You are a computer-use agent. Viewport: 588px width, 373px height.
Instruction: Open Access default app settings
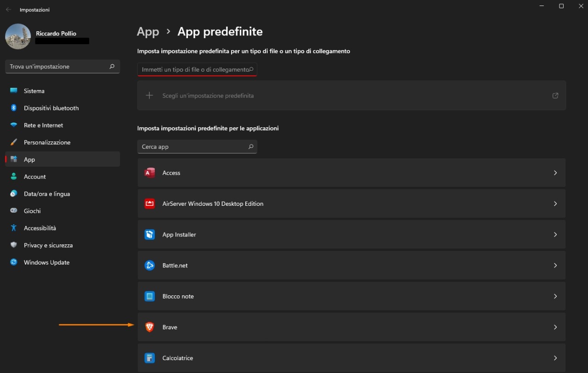pyautogui.click(x=351, y=173)
